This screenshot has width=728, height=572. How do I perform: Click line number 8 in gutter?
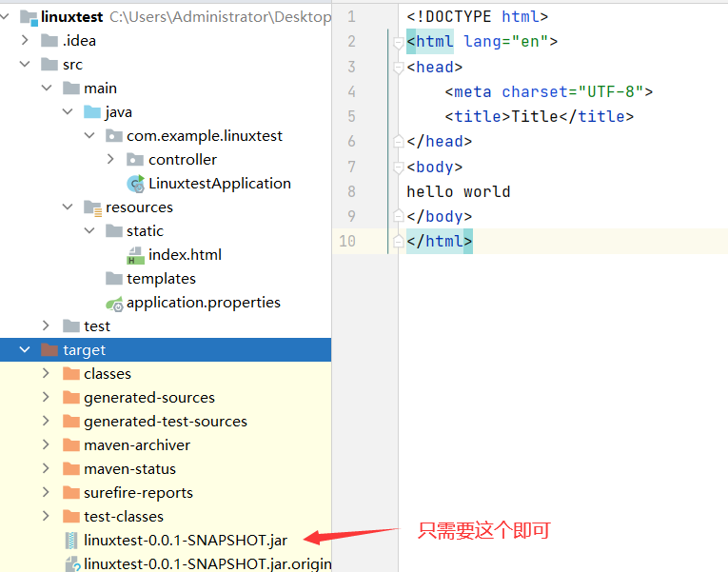pyautogui.click(x=351, y=191)
